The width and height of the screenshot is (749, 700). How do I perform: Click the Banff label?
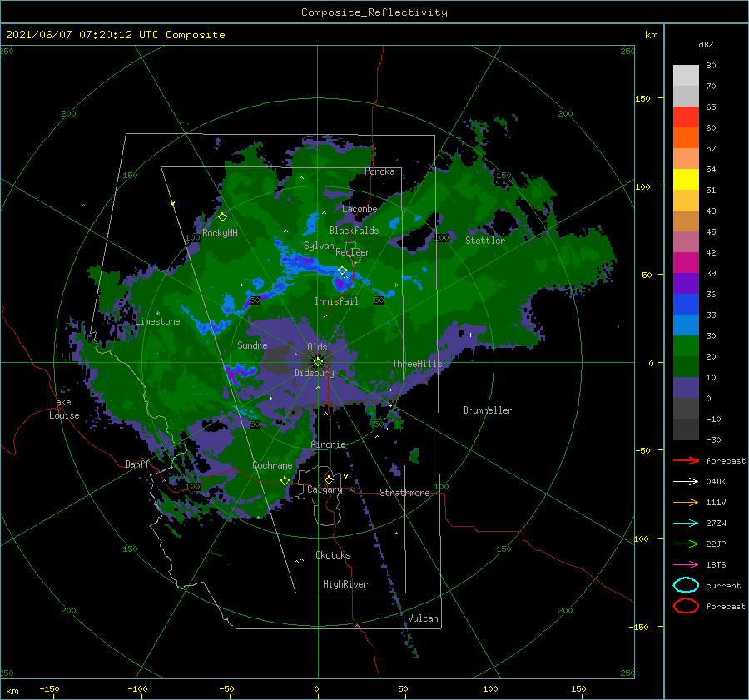tap(137, 464)
